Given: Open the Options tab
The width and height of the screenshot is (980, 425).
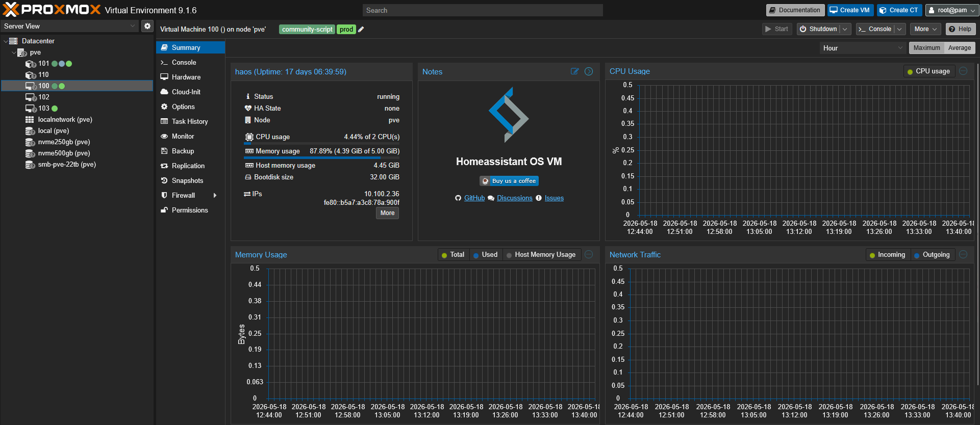Looking at the screenshot, I should tap(190, 107).
